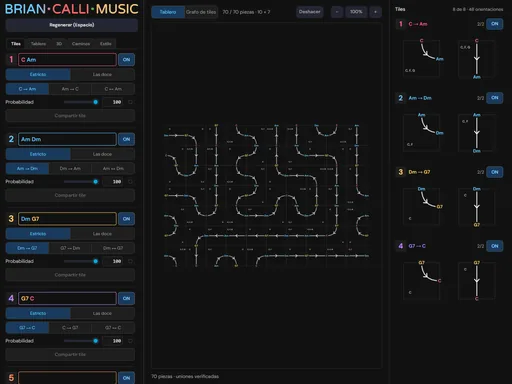The image size is (512, 384).
Task: Select Las doce mode for tile 3
Action: 102,234
